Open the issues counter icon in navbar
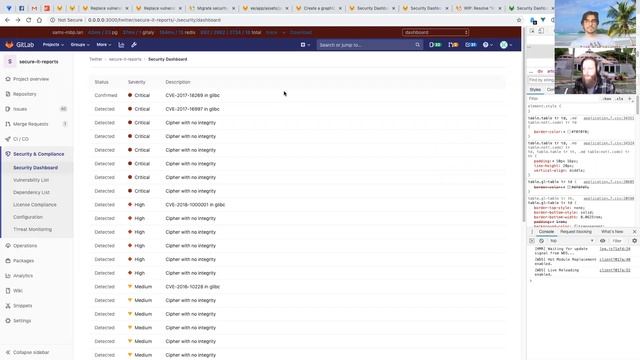The width and height of the screenshot is (640, 360). coord(435,45)
